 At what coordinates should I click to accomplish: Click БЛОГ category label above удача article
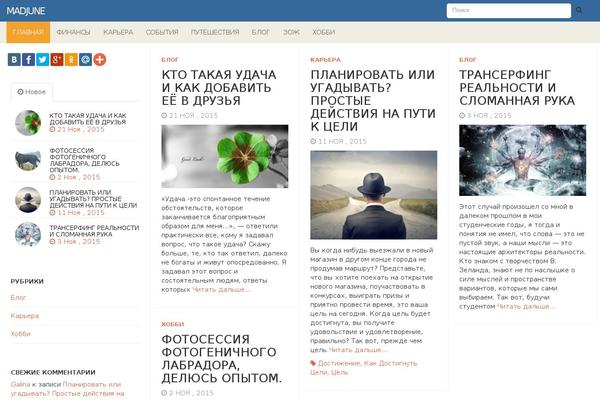(170, 60)
